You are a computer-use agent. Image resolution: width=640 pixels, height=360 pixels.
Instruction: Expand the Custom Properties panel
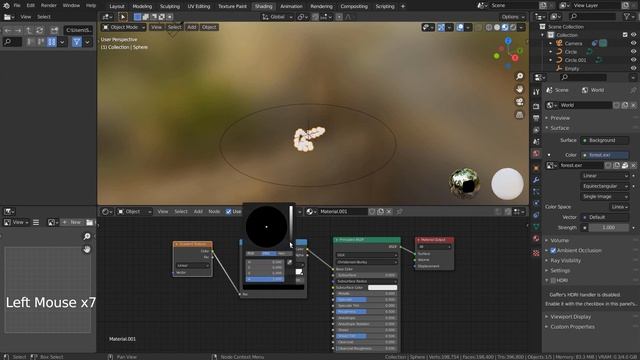[572, 327]
